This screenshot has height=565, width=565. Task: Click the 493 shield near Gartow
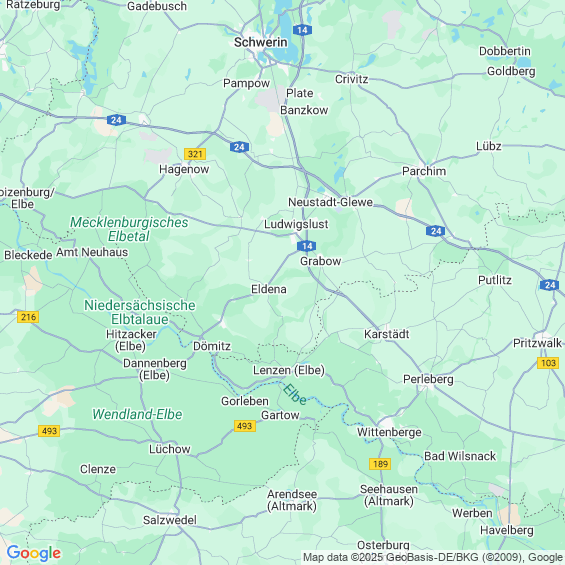(245, 426)
